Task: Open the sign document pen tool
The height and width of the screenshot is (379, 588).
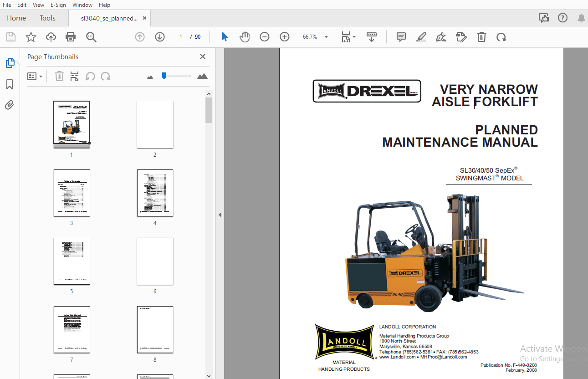Action: (441, 37)
